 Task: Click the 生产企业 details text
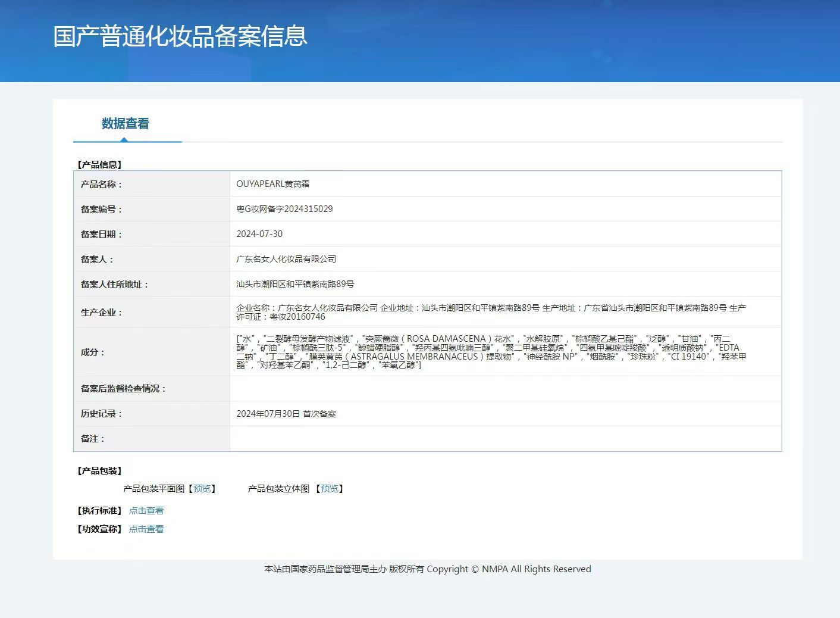[x=491, y=312]
